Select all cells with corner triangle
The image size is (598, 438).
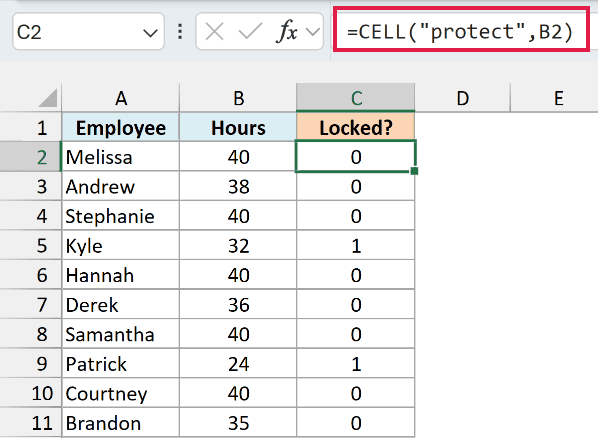pyautogui.click(x=48, y=98)
